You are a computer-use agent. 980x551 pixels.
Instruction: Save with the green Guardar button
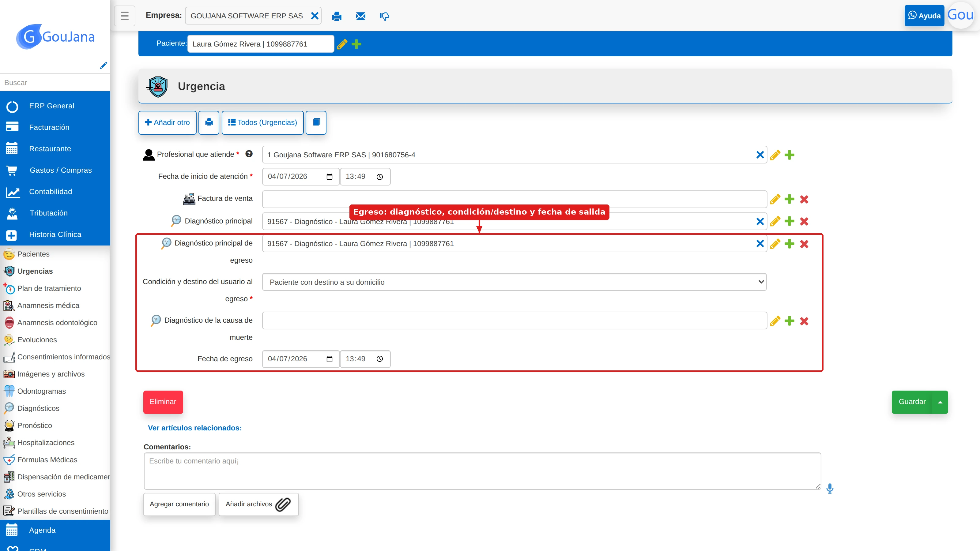click(x=912, y=402)
